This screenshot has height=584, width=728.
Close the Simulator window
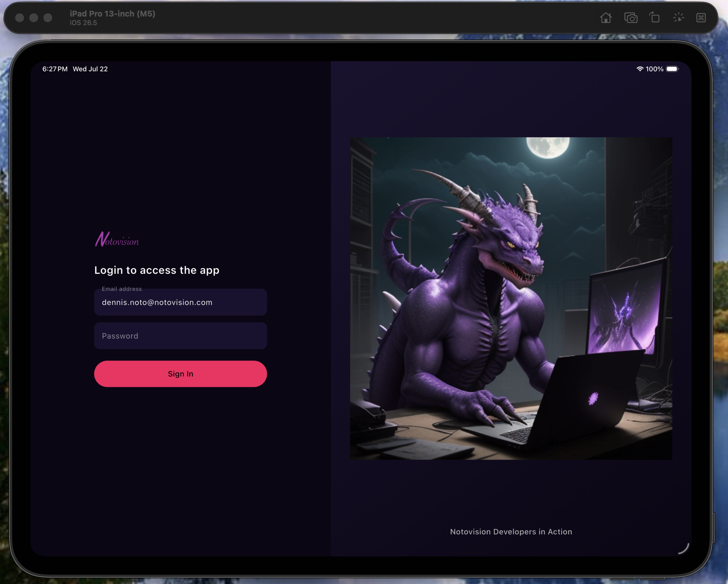point(20,17)
